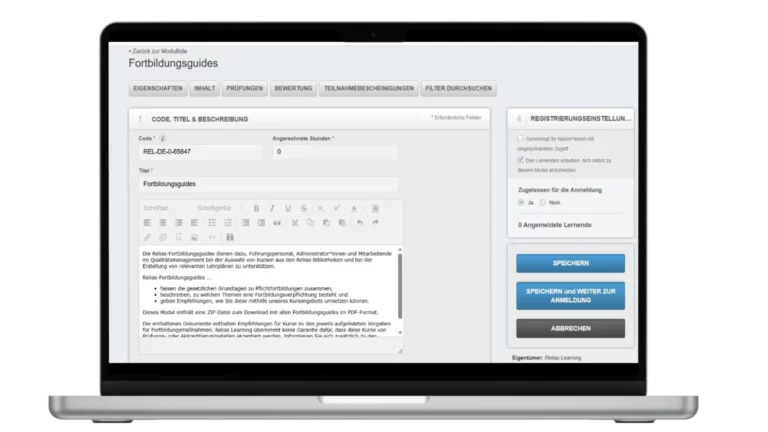This screenshot has height=432, width=768.
Task: Switch to the Eigenschaften tab
Action: tap(158, 88)
